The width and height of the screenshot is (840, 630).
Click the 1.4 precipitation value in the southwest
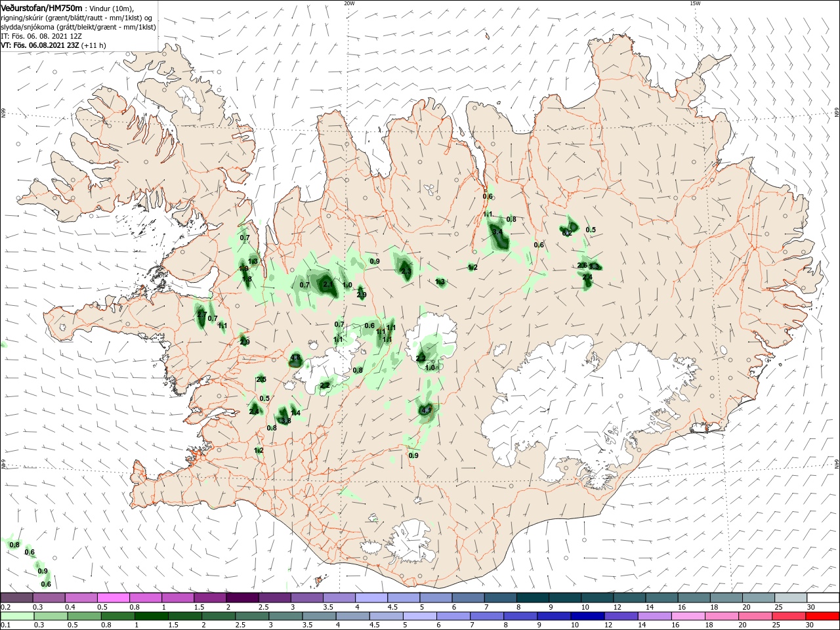pyautogui.click(x=295, y=413)
